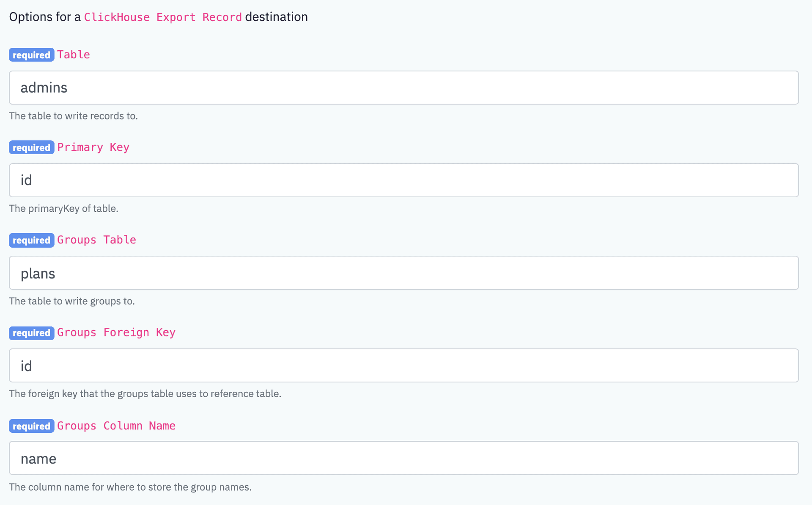
Task: Click the required badge beside Table
Action: [32, 55]
